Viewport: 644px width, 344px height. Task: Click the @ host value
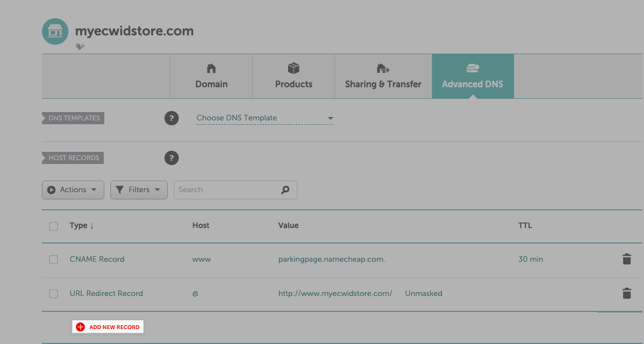click(x=195, y=293)
